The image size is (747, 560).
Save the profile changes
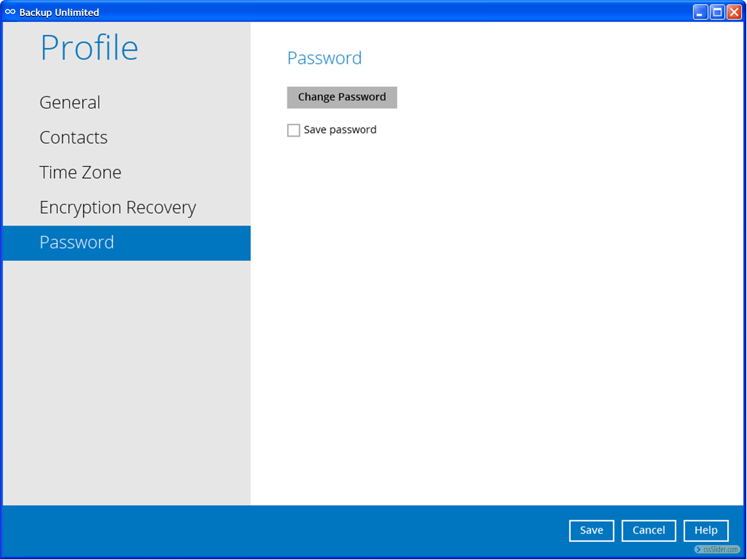click(591, 531)
